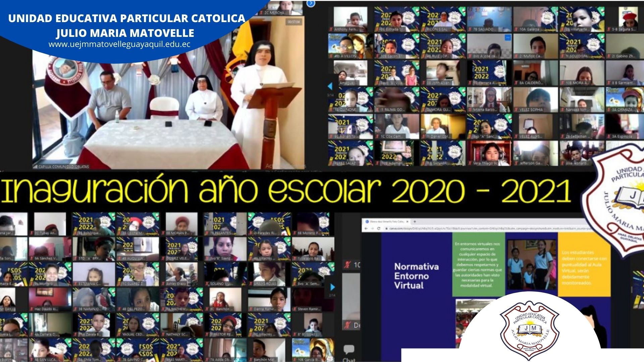This screenshot has height=362, width=644.
Task: Select 1C Cox Cam participant tile
Action: pos(396,126)
